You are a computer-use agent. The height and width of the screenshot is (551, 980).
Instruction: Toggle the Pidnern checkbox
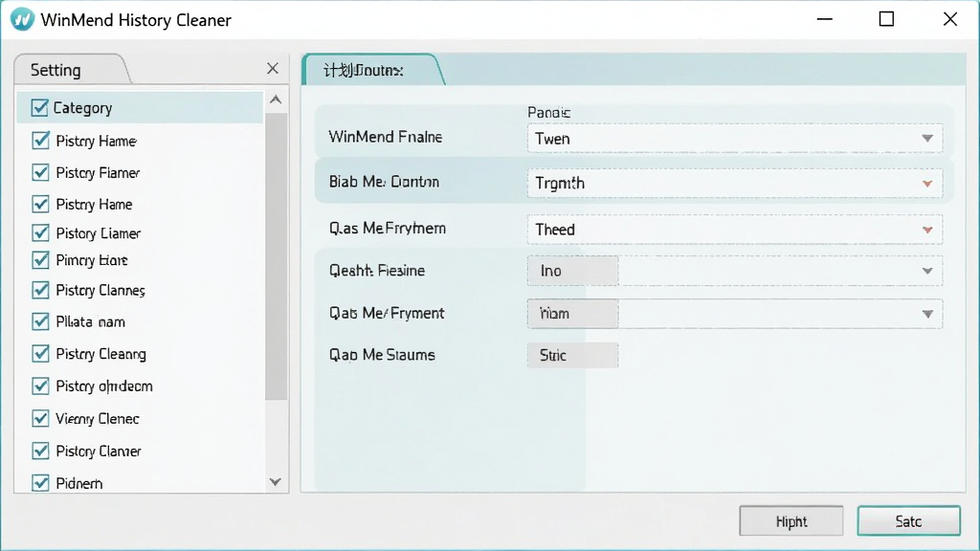pos(40,482)
